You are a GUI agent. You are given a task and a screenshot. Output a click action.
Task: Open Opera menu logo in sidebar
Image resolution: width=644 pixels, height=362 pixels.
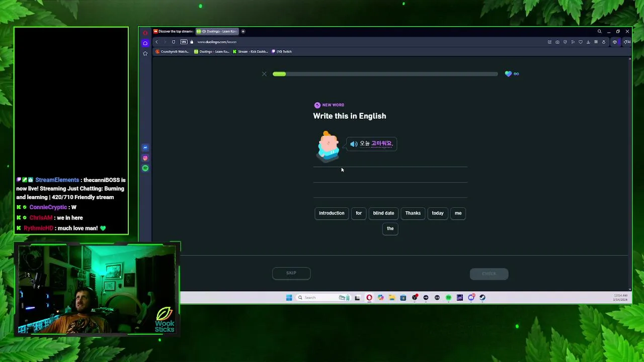pyautogui.click(x=145, y=33)
